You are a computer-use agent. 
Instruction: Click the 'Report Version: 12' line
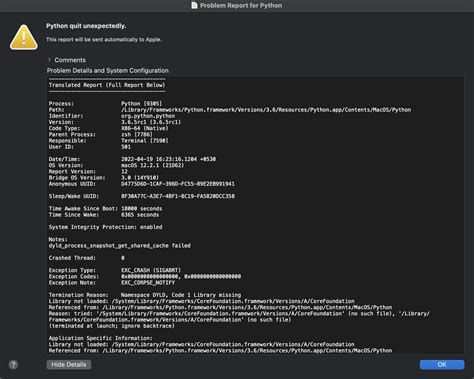[88, 171]
